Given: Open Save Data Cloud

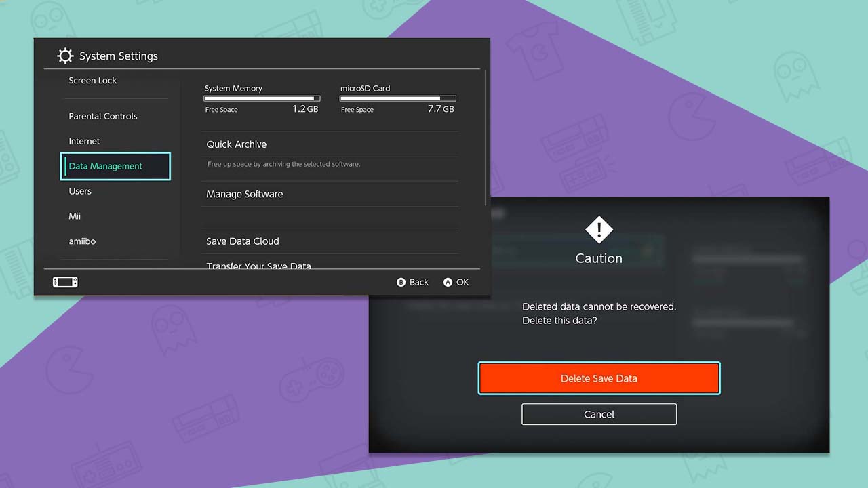Looking at the screenshot, I should 243,241.
